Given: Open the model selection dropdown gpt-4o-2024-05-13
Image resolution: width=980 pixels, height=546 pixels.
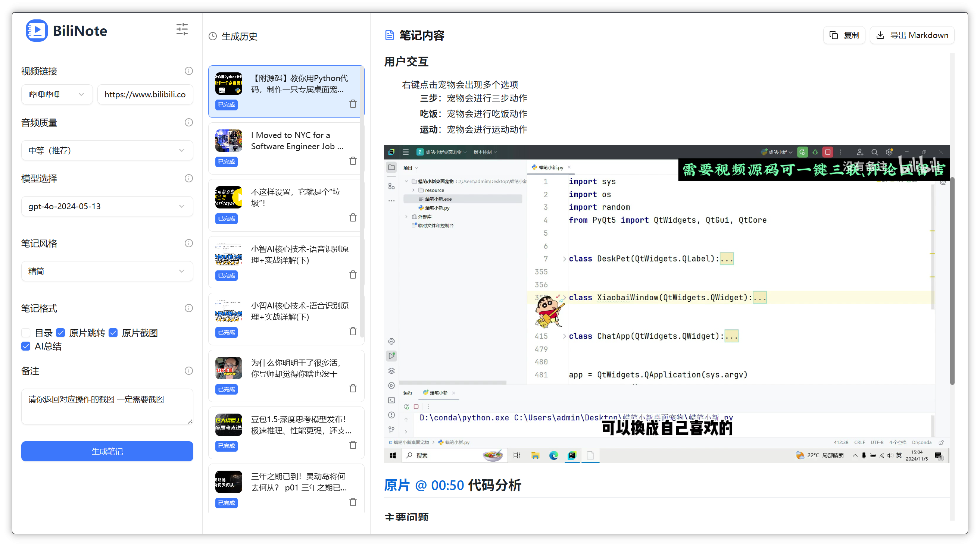Looking at the screenshot, I should pyautogui.click(x=107, y=206).
